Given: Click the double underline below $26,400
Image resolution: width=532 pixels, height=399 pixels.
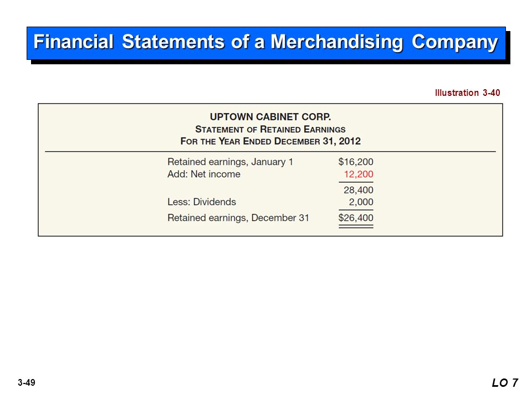Looking at the screenshot, I should pyautogui.click(x=356, y=226).
